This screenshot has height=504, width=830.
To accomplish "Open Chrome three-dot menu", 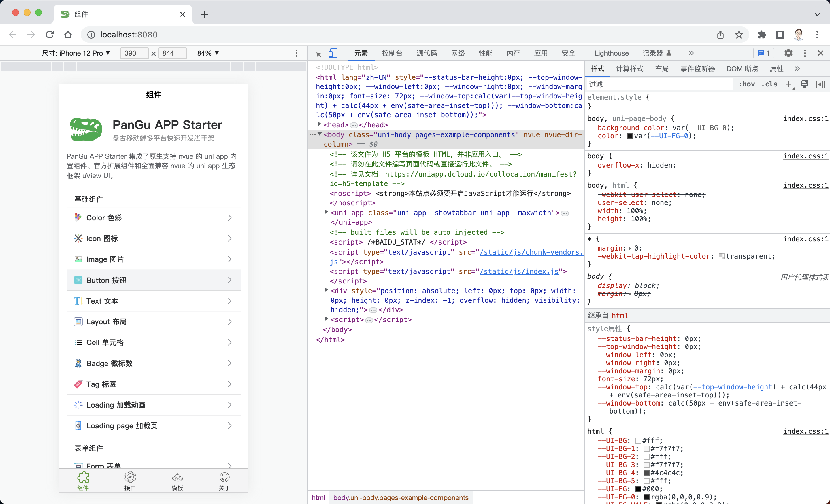I will (x=817, y=35).
